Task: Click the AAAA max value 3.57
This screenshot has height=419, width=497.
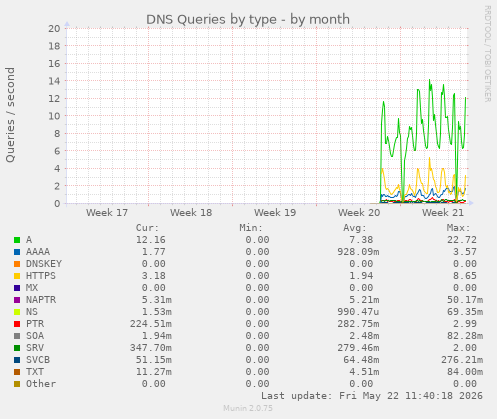Action: [x=465, y=252]
